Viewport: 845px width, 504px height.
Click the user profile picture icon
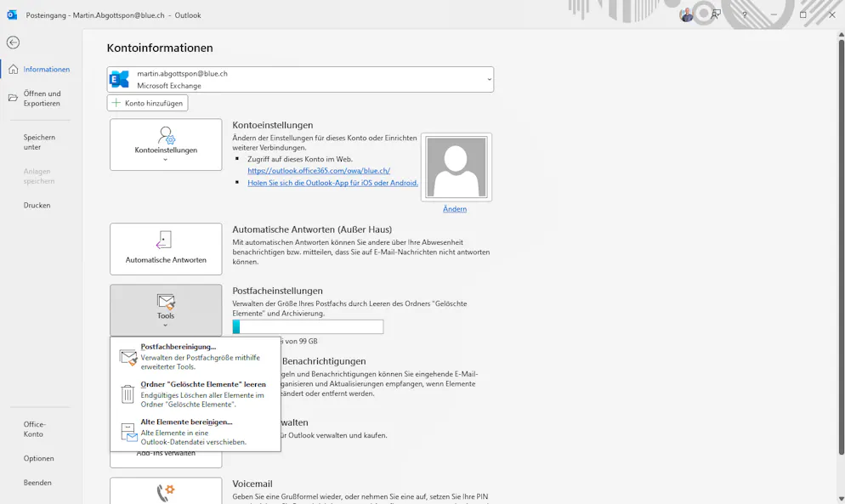(x=685, y=13)
